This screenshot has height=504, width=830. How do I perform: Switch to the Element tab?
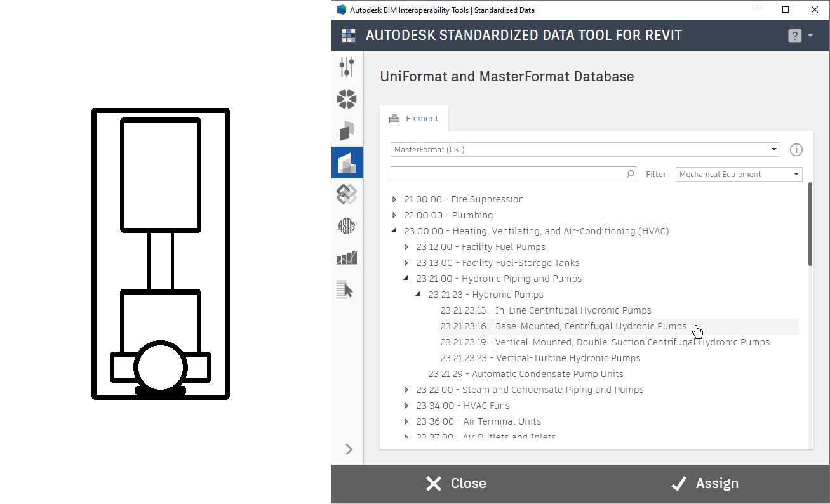[x=414, y=118]
